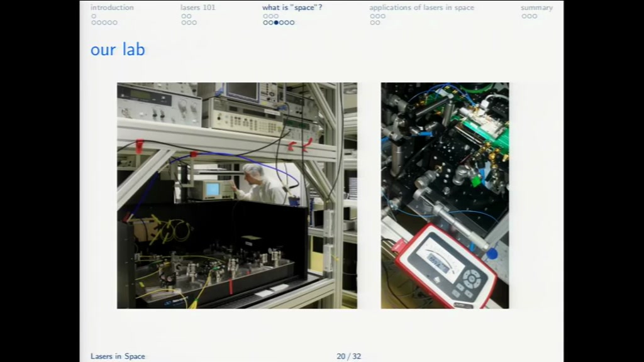
Task: Open the lasers 101 section
Action: click(197, 8)
